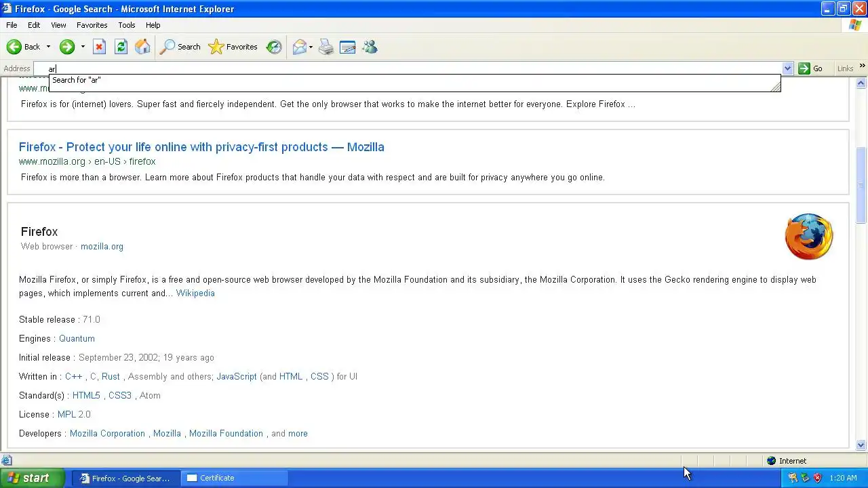Open the Wikipedia link

coord(195,293)
